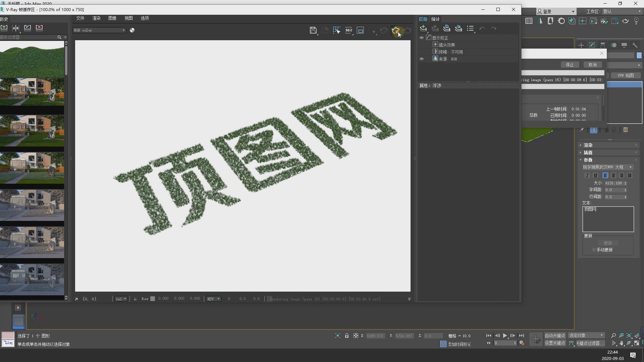Select the white color swatch near the render settings
The image size is (644, 362).
pyautogui.click(x=639, y=55)
